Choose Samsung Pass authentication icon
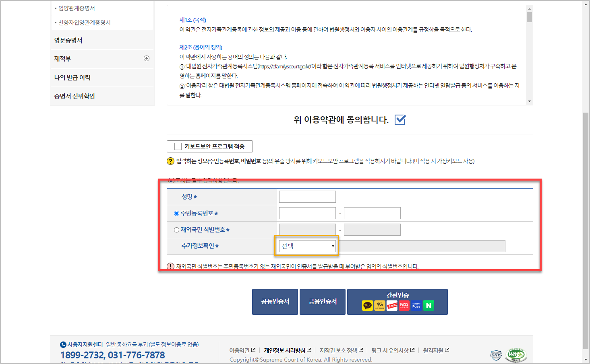 [416, 305]
